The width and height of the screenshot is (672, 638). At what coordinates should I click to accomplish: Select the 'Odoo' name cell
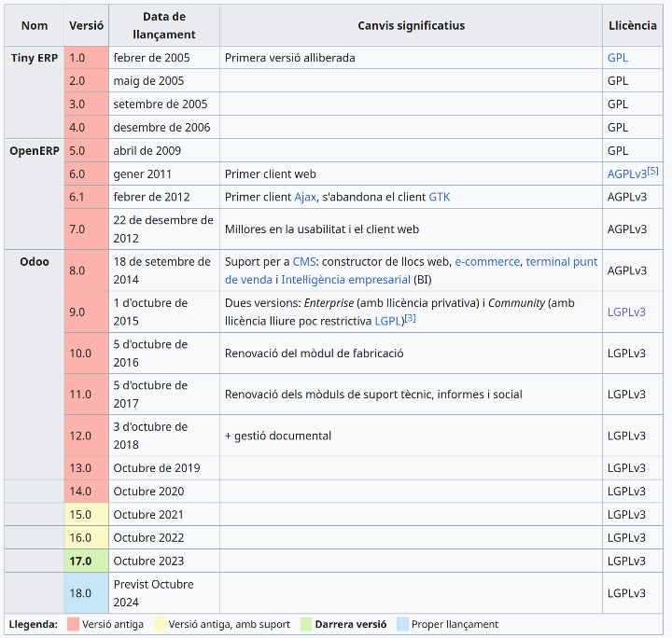tap(35, 365)
